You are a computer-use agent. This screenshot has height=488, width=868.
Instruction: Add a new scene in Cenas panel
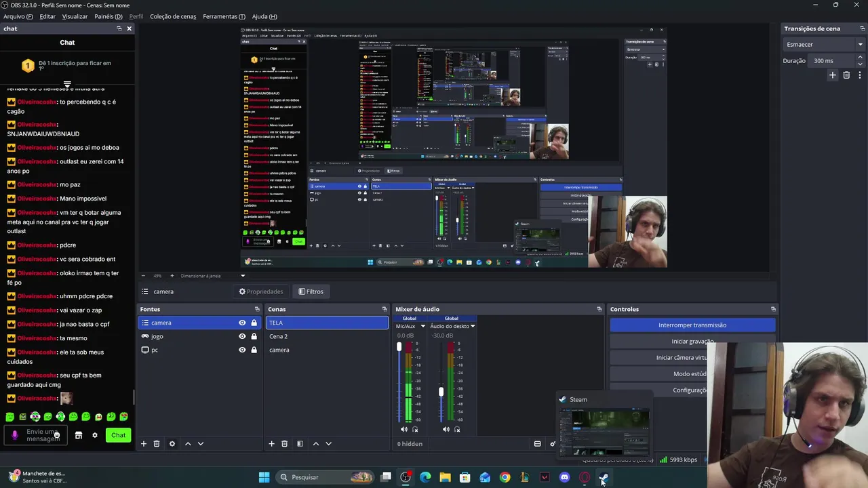pos(271,444)
